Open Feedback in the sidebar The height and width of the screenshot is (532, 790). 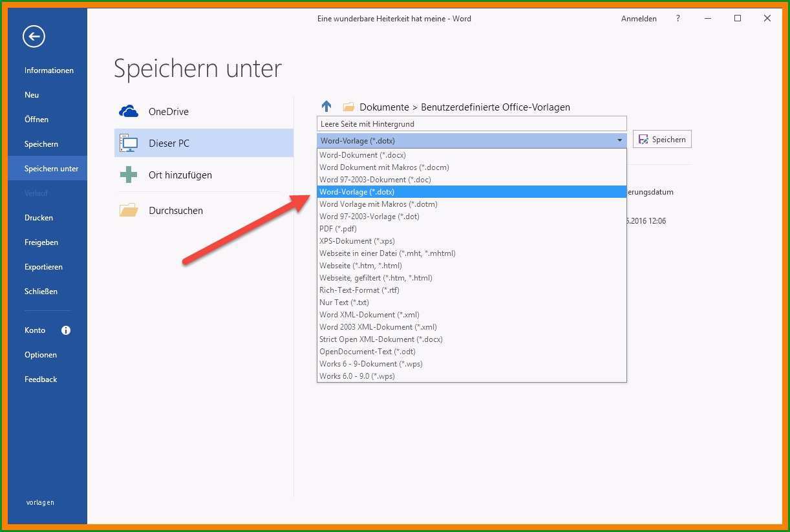(41, 379)
